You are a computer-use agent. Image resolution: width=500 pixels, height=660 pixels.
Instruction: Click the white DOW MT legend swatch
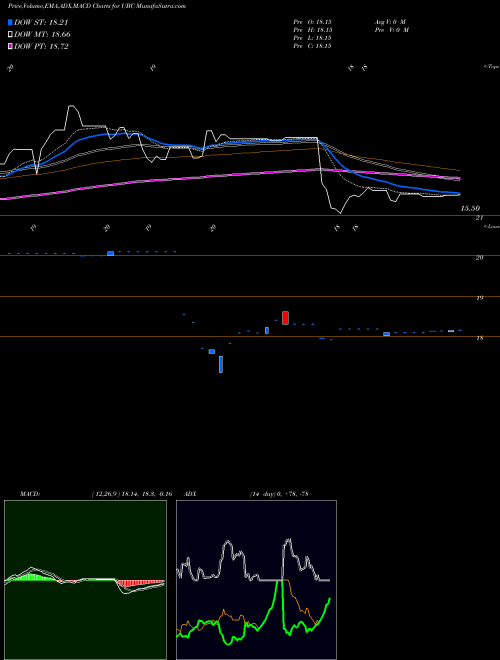[10, 35]
